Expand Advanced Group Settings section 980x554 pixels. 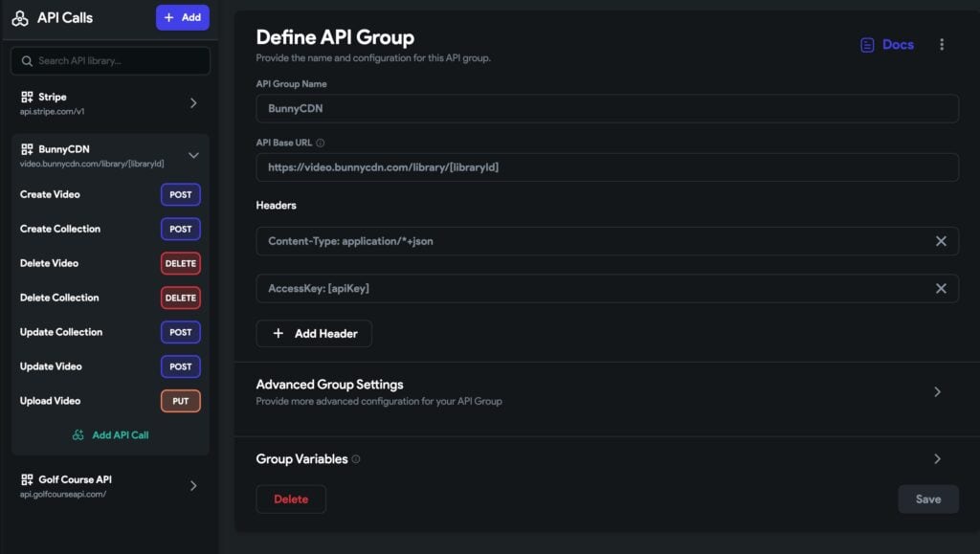(x=937, y=391)
